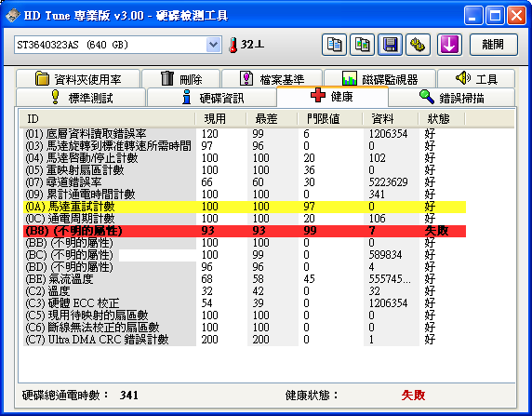
Task: Select row (BD) 不明的屬性
Action: (245, 267)
